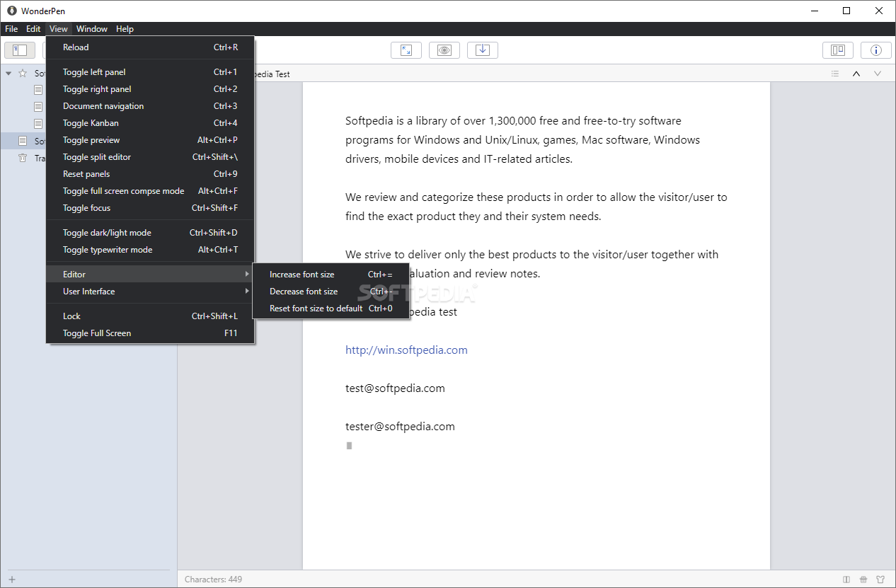Click the paragraph starting 'We review and categorize'
Viewport: 896px width, 588px height.
[x=536, y=207]
